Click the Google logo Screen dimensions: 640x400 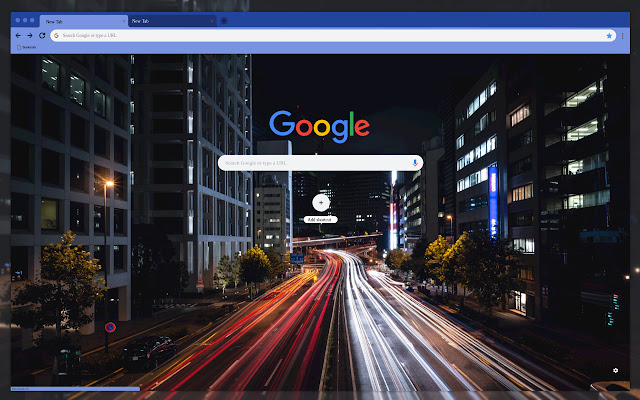coord(320,127)
